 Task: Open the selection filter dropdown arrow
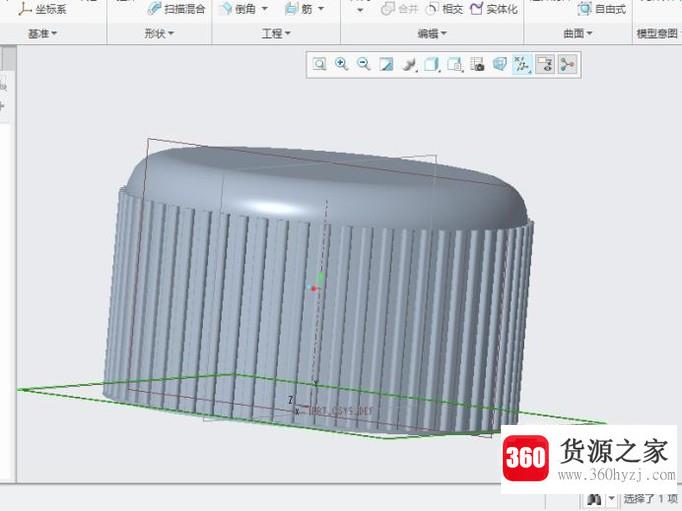(x=612, y=498)
